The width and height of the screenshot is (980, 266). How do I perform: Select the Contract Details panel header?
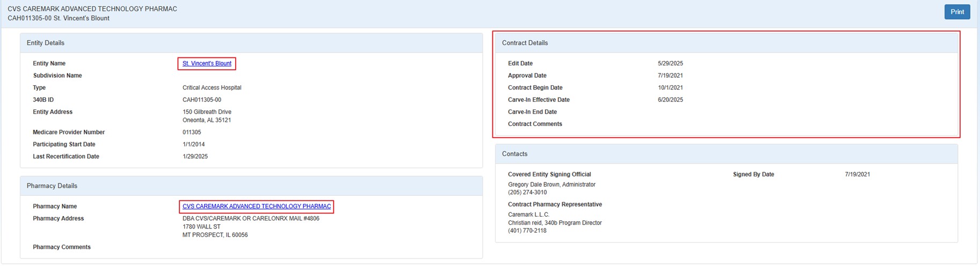[x=726, y=43]
